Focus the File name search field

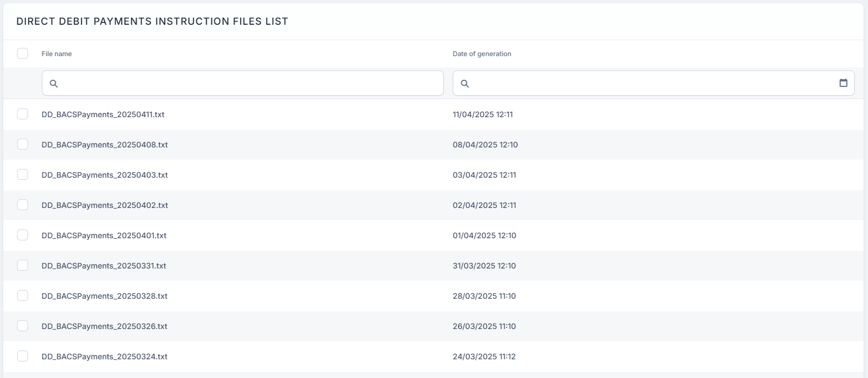point(248,83)
